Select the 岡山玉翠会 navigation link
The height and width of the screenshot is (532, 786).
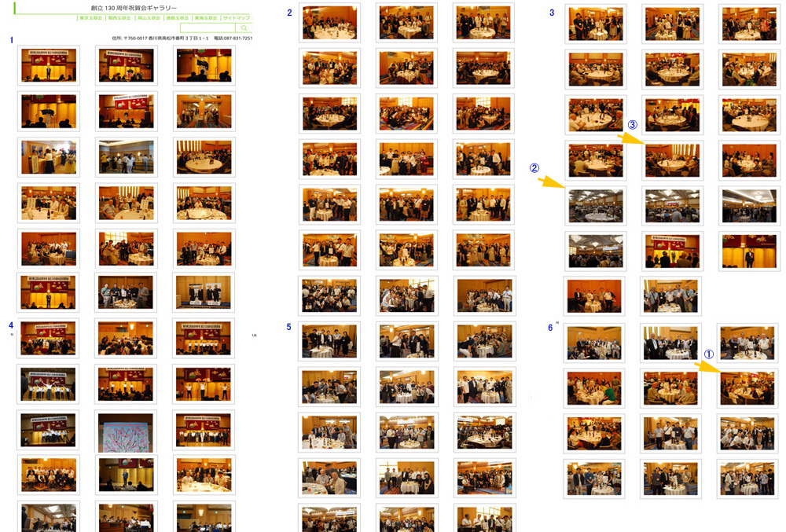coord(149,17)
